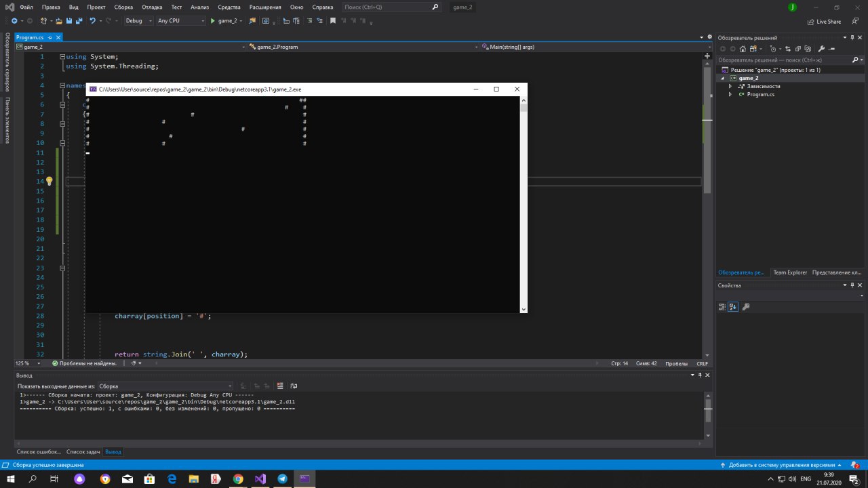Click the Save All icon
868x488 pixels.
(x=78, y=21)
